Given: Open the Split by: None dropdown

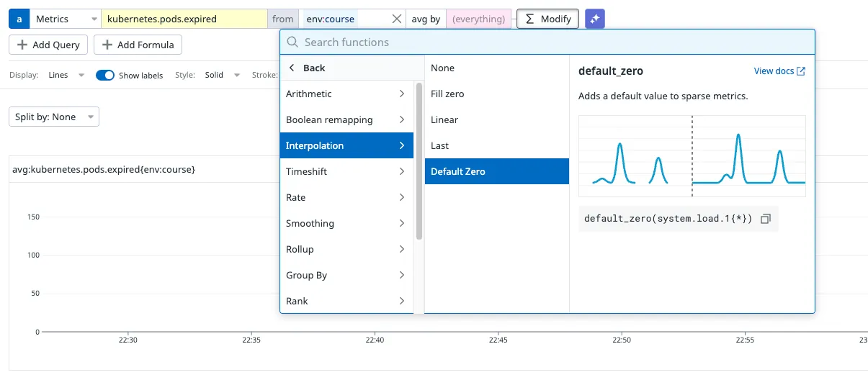Looking at the screenshot, I should click(54, 117).
